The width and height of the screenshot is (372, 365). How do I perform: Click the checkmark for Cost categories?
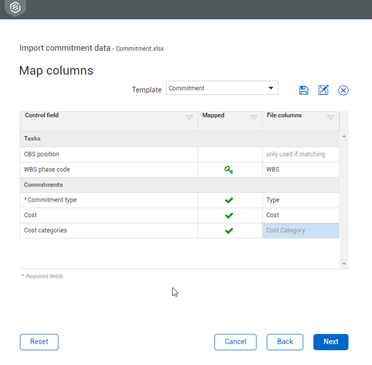point(229,231)
